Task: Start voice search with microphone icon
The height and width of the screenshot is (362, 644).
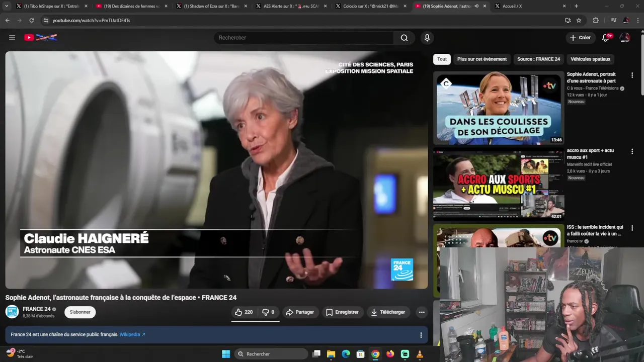Action: tap(427, 38)
